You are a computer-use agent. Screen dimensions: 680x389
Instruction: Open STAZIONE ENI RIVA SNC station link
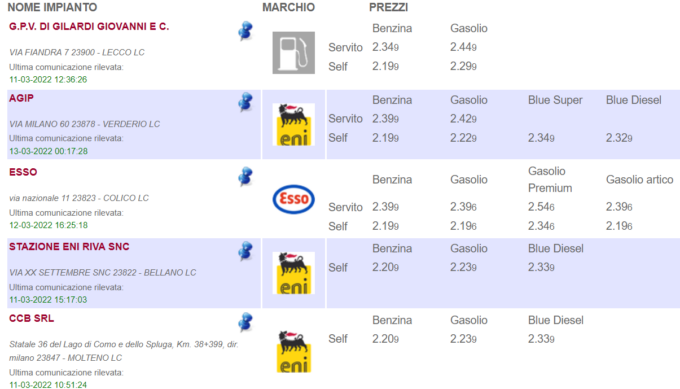[69, 247]
